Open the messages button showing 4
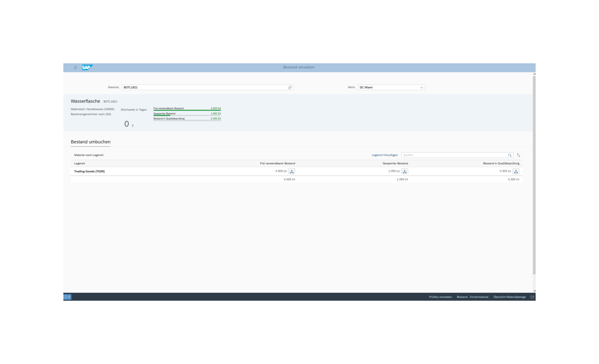 coord(67,297)
